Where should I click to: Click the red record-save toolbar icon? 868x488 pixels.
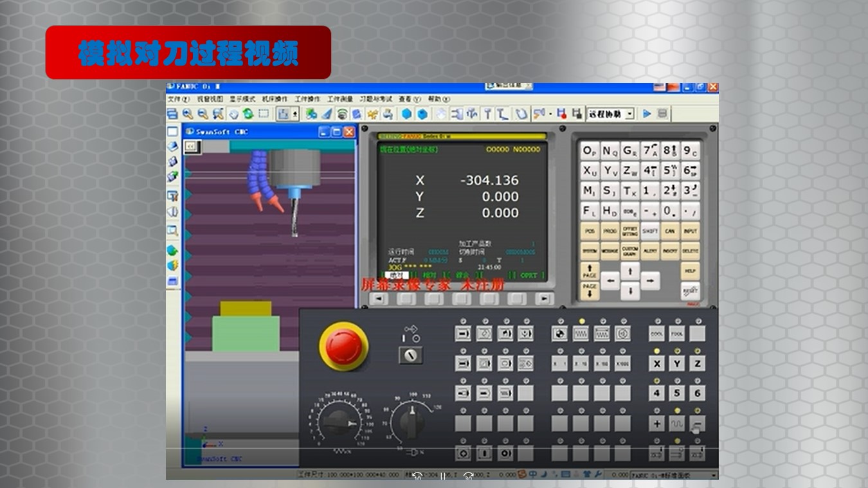coord(561,114)
